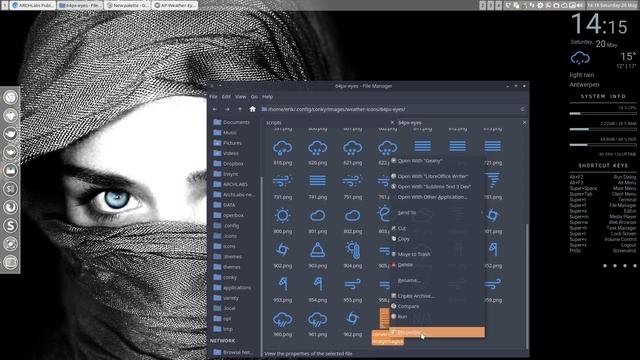Open the DATA folder in sidebar
Viewport: 640px width, 360px height.
point(224,205)
